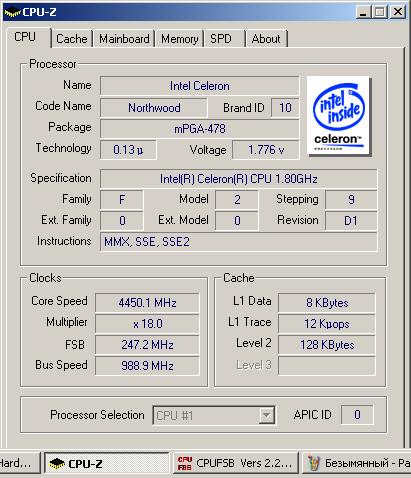Close the CPU-Z window
411x478 pixels.
[398, 12]
